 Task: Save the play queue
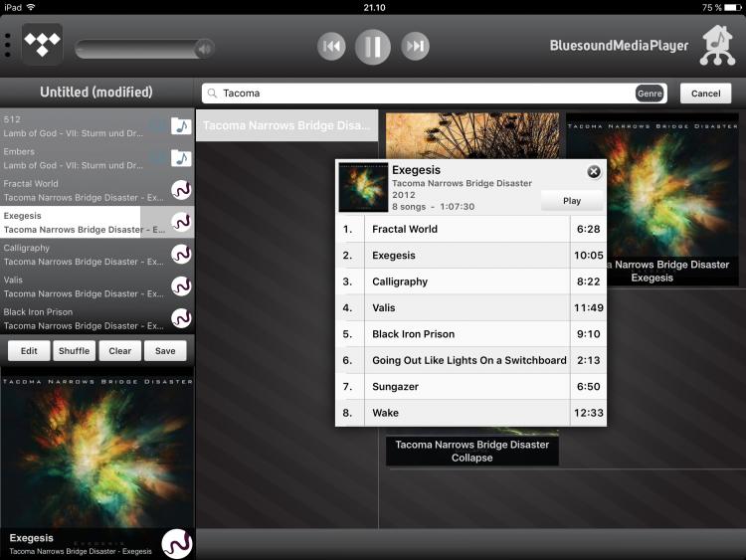coord(165,351)
